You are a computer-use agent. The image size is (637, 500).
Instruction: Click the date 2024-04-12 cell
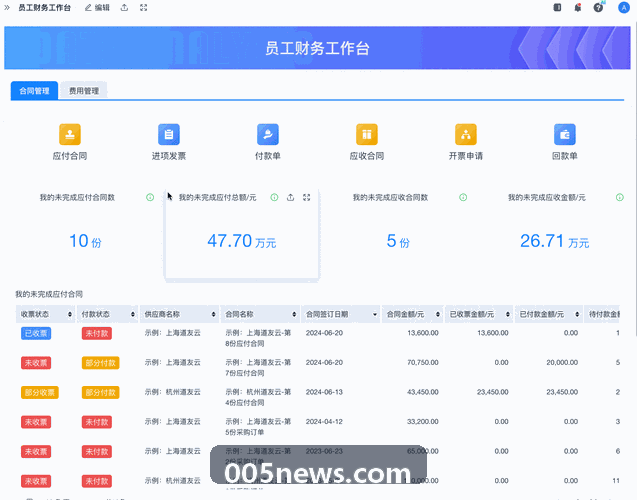click(x=324, y=422)
